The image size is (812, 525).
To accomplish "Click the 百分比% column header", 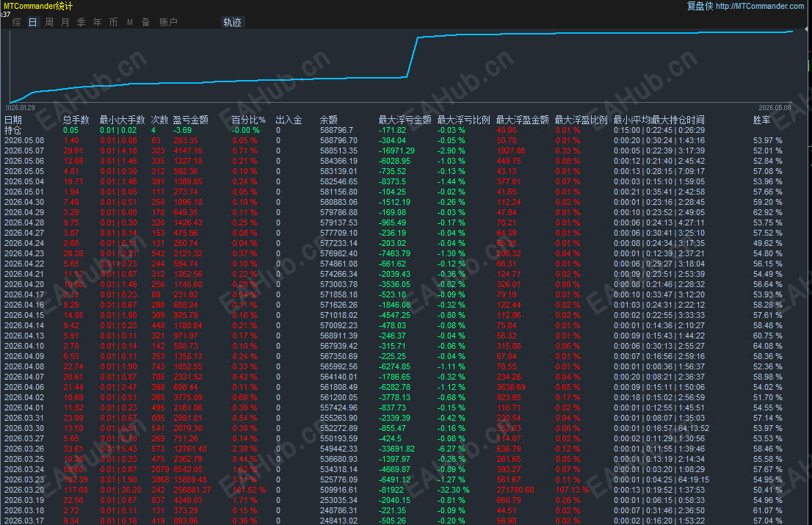I will tap(249, 120).
